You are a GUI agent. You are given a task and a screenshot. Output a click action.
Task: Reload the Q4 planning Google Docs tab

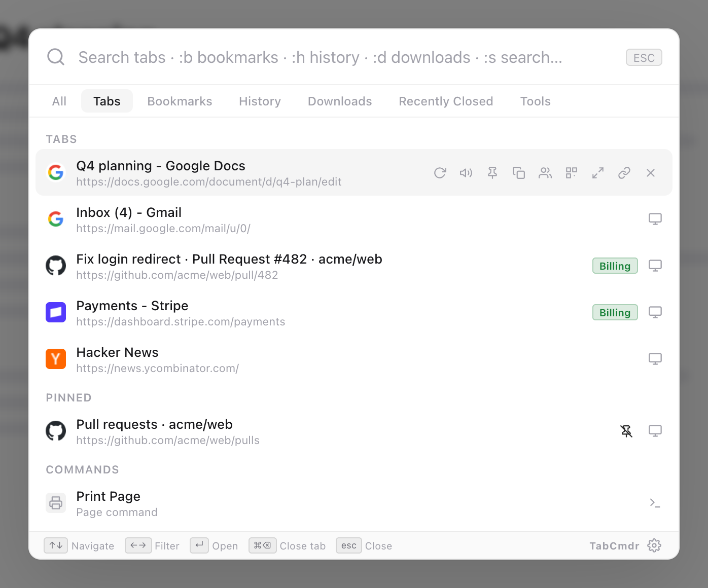pyautogui.click(x=440, y=173)
